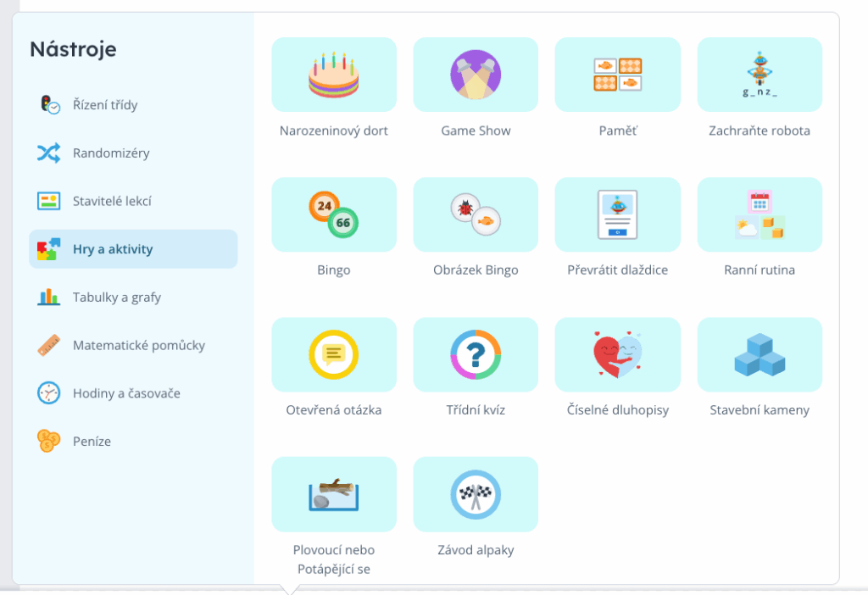Image resolution: width=868 pixels, height=595 pixels.
Task: Switch to the Řízení třídy category
Action: [104, 105]
